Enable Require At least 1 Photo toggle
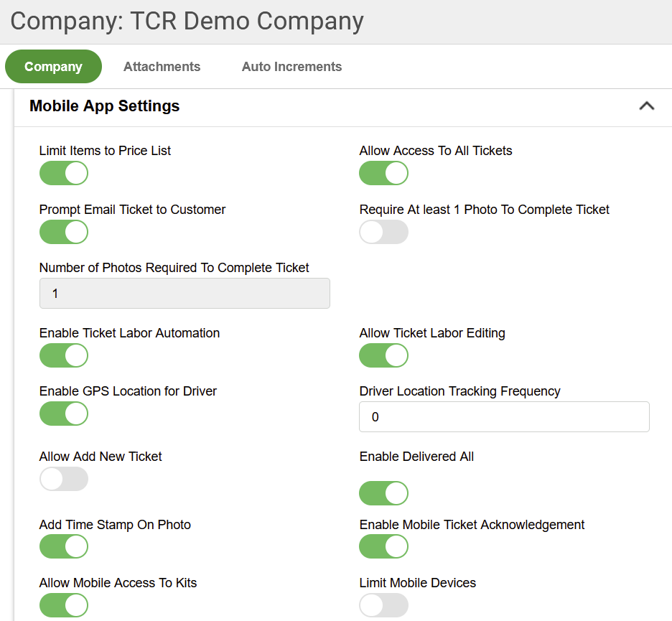672x621 pixels. click(383, 232)
